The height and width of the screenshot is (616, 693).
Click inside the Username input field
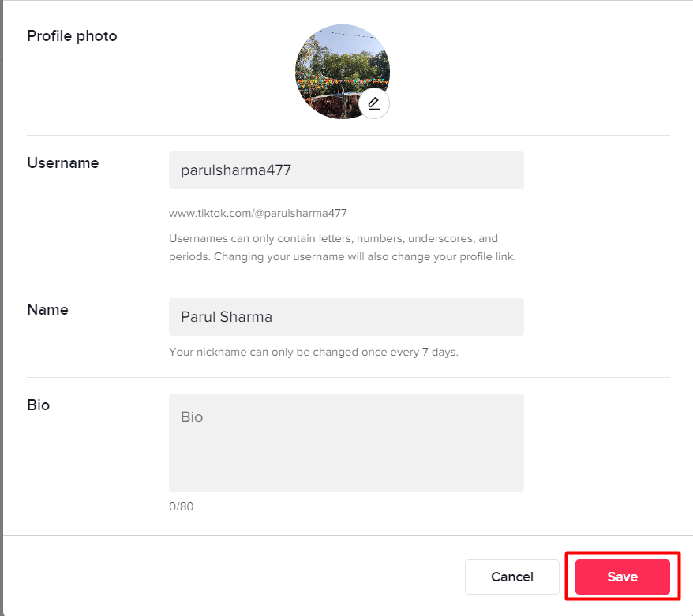(346, 170)
